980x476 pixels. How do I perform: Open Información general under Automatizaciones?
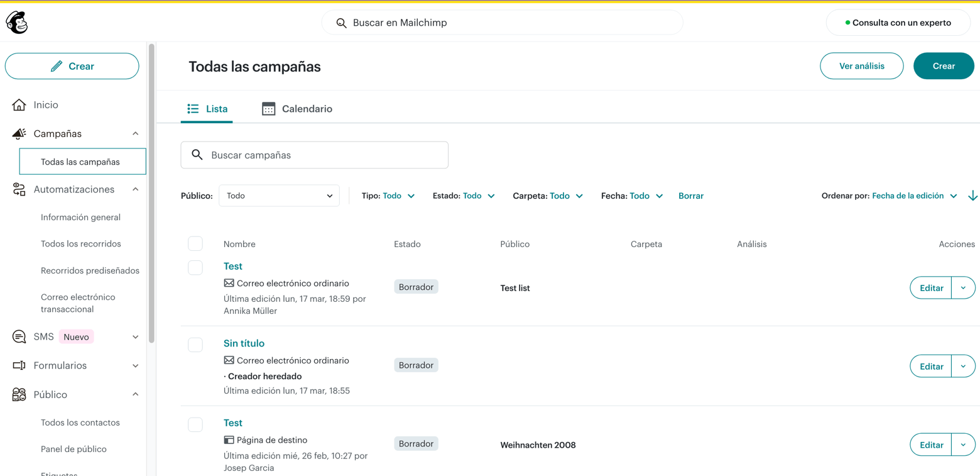80,217
